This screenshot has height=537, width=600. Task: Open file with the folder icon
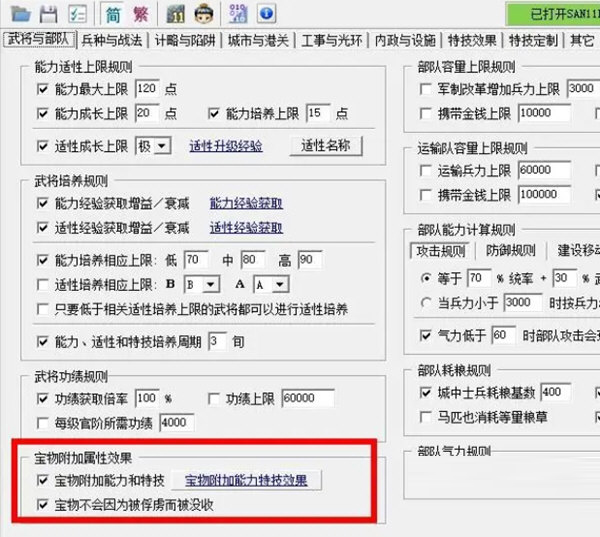tap(21, 14)
